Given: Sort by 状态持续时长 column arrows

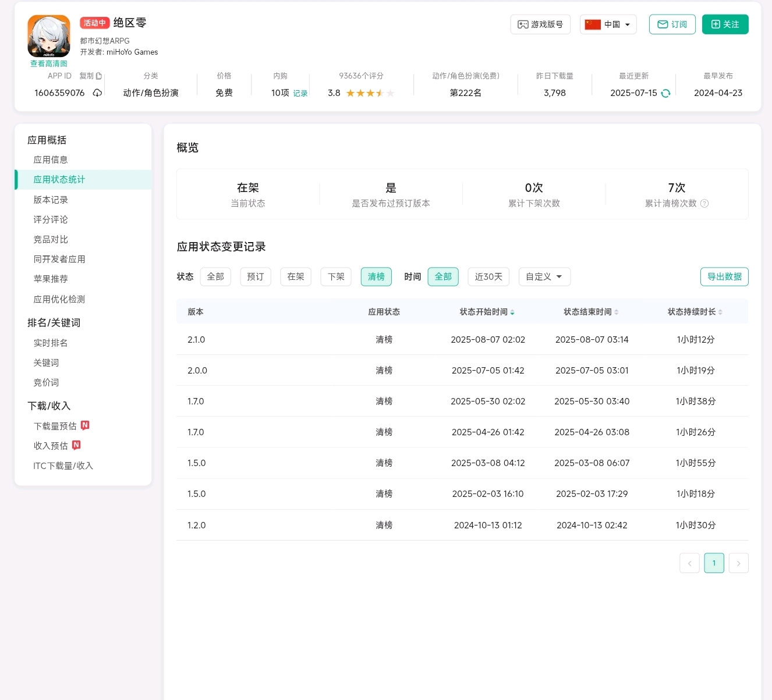Looking at the screenshot, I should click(x=720, y=312).
